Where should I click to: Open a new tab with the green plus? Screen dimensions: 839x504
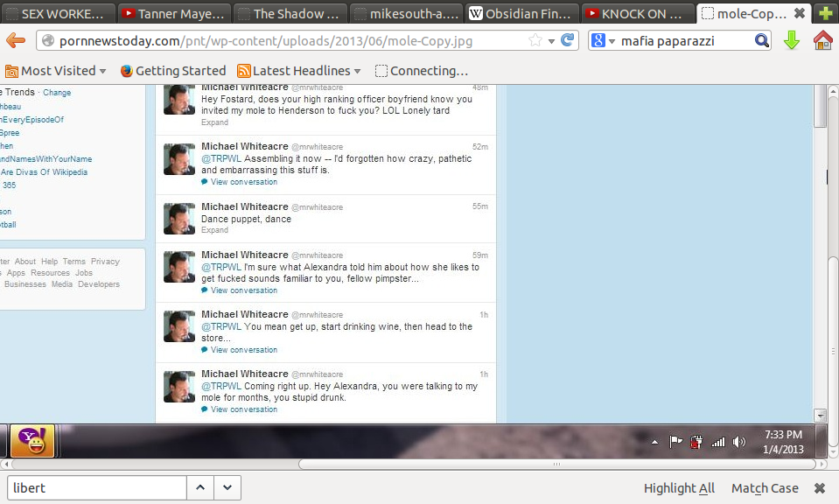(x=826, y=13)
